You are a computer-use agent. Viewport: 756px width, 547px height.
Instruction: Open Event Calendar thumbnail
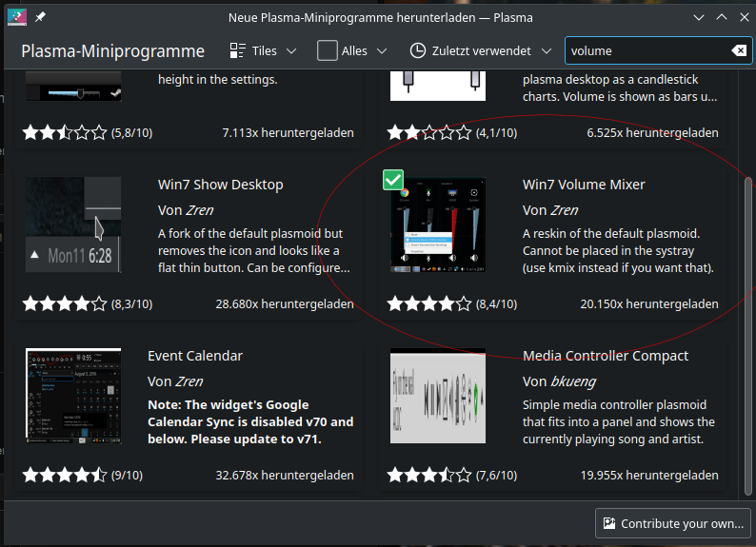point(73,396)
